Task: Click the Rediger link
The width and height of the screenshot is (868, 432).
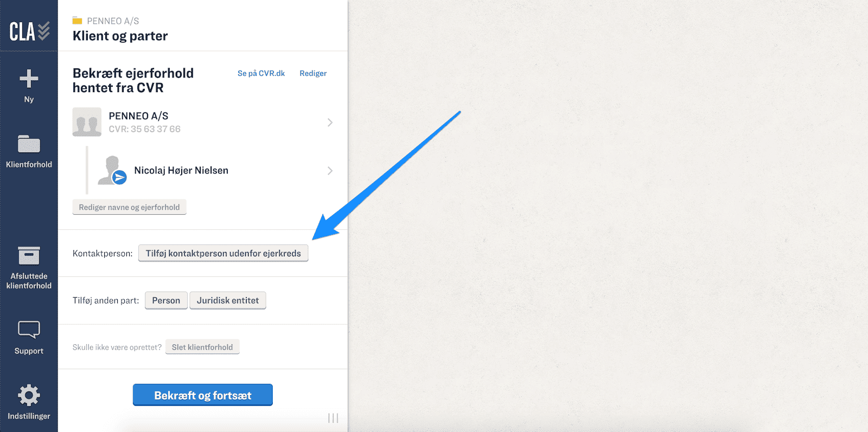Action: click(313, 73)
